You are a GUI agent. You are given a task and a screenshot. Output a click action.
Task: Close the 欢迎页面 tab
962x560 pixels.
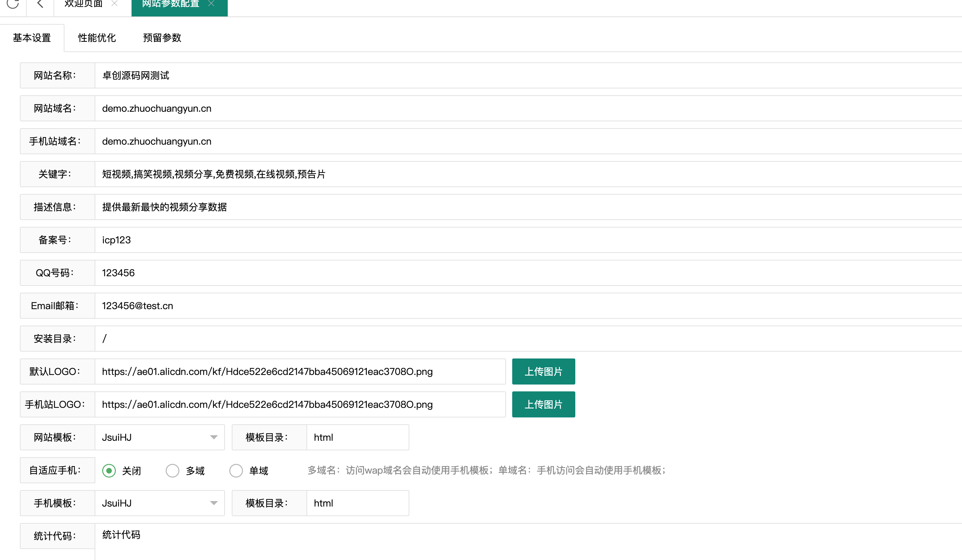[x=115, y=4]
